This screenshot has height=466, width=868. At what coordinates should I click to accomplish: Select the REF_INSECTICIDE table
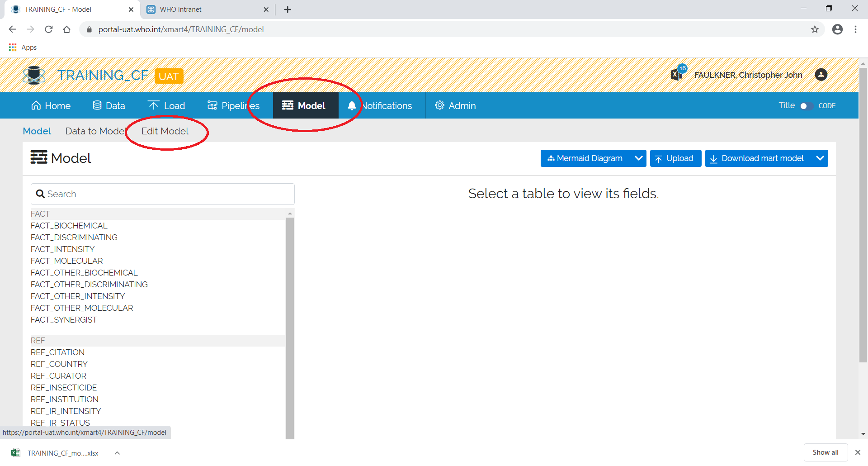pyautogui.click(x=64, y=388)
